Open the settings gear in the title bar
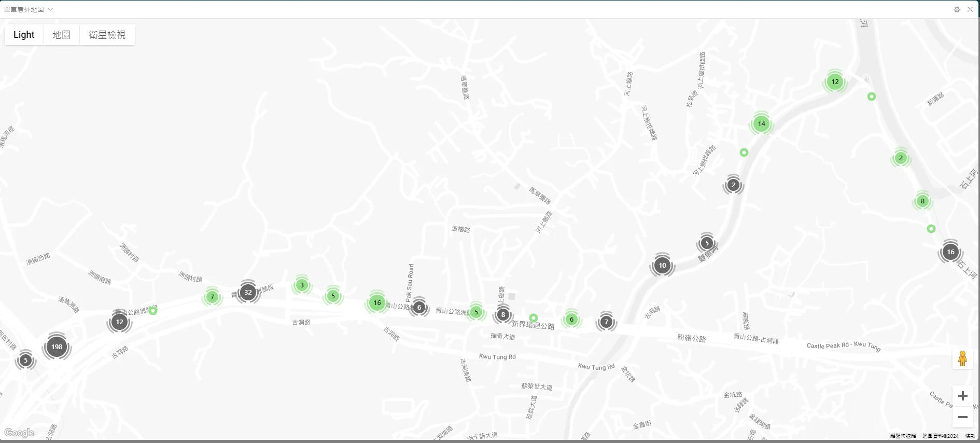This screenshot has height=443, width=980. [x=957, y=9]
